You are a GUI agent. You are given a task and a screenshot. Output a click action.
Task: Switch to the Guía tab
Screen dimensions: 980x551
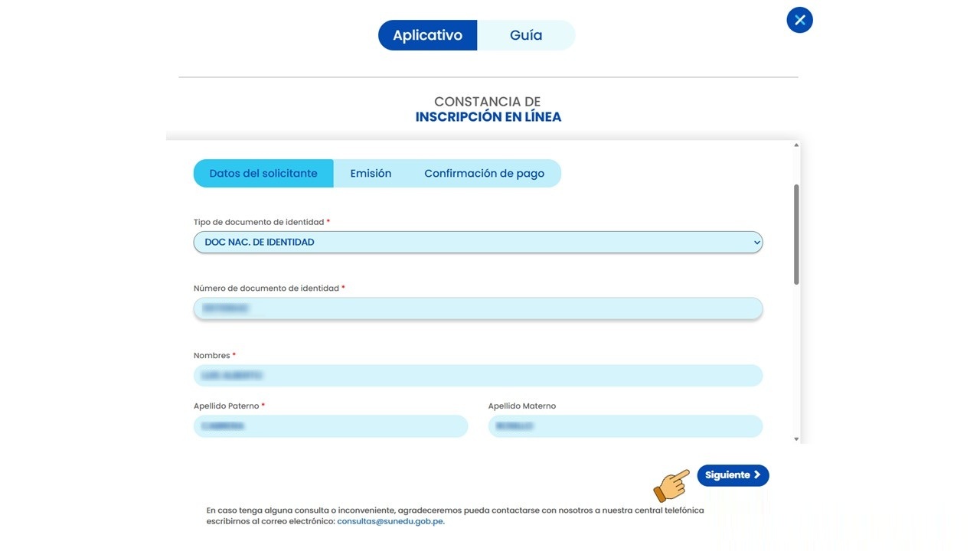click(x=525, y=34)
